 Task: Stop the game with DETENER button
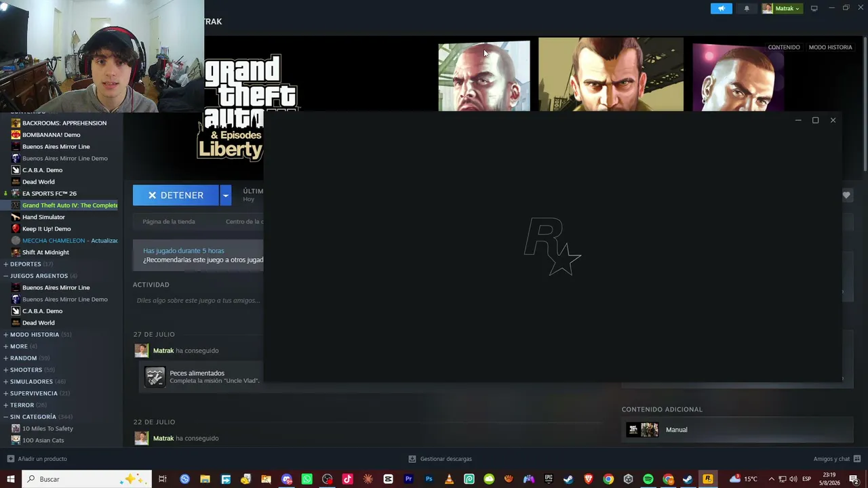(x=176, y=195)
